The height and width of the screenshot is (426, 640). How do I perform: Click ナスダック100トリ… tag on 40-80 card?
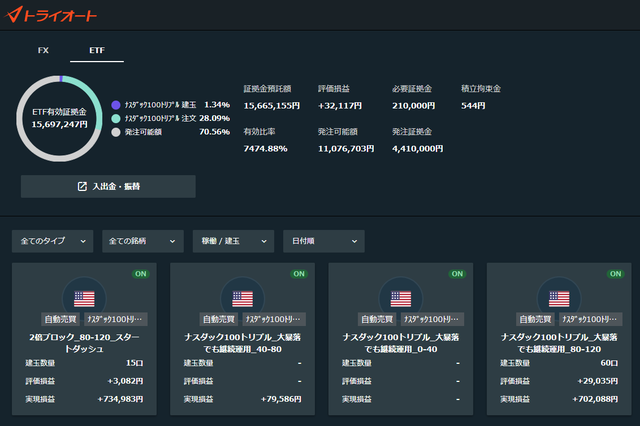pyautogui.click(x=274, y=319)
